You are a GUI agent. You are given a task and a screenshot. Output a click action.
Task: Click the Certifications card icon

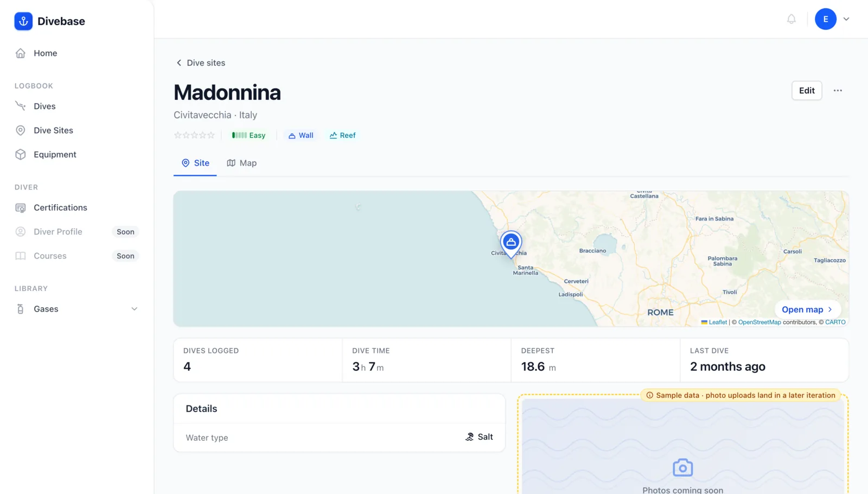pyautogui.click(x=21, y=207)
